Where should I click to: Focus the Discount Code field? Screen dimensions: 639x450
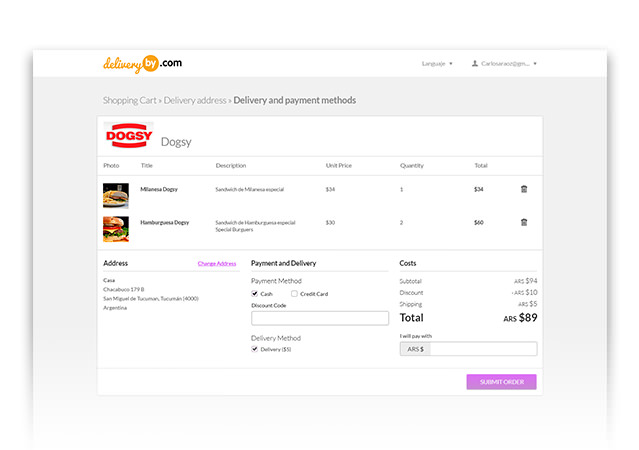click(320, 318)
